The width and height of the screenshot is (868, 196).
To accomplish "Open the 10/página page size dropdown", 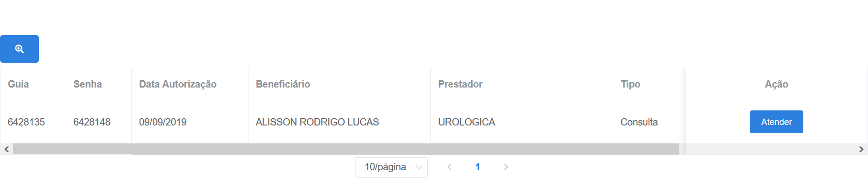I will pyautogui.click(x=391, y=167).
